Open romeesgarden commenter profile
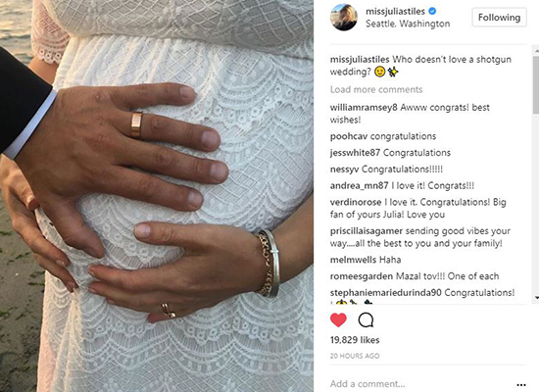Image resolution: width=539 pixels, height=392 pixels. tap(362, 276)
